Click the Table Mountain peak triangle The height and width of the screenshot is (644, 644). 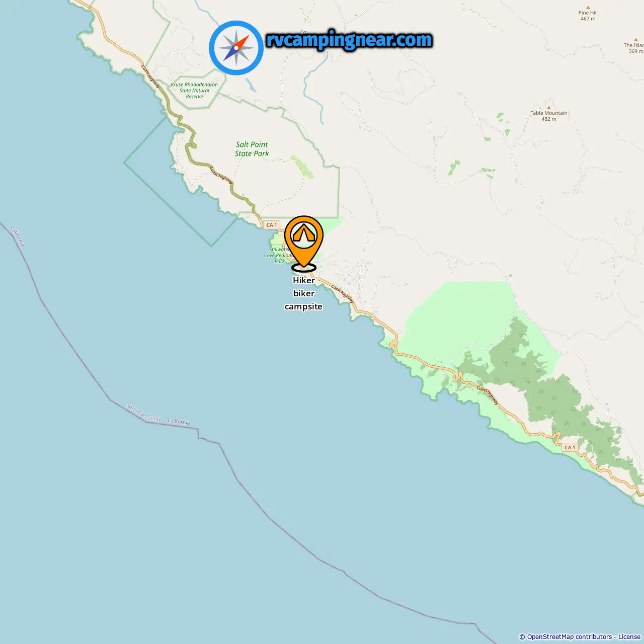click(549, 107)
